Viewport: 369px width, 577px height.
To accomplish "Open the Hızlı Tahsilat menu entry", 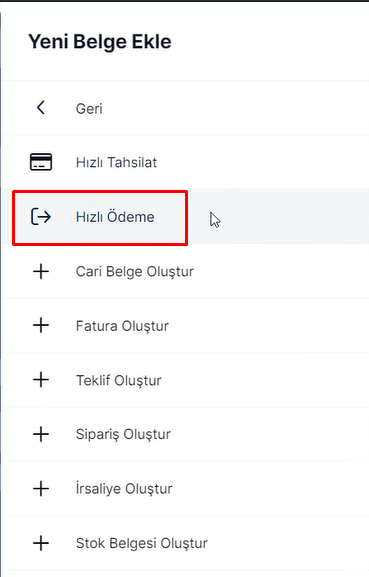I will [x=116, y=162].
